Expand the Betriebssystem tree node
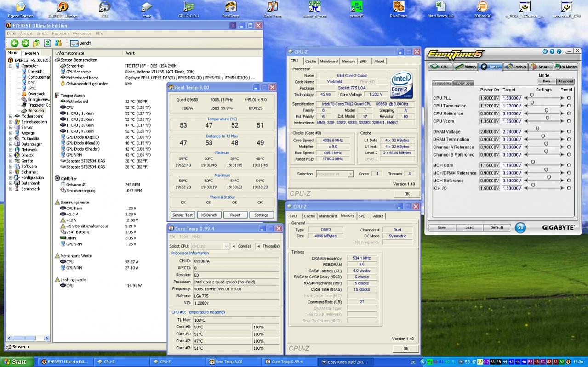This screenshot has height=367, width=588. pos(10,122)
